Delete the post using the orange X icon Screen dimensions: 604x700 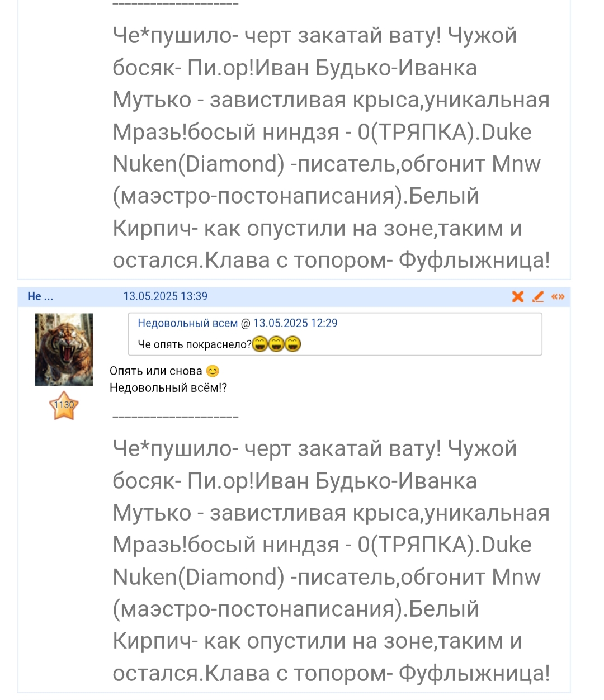(x=518, y=296)
